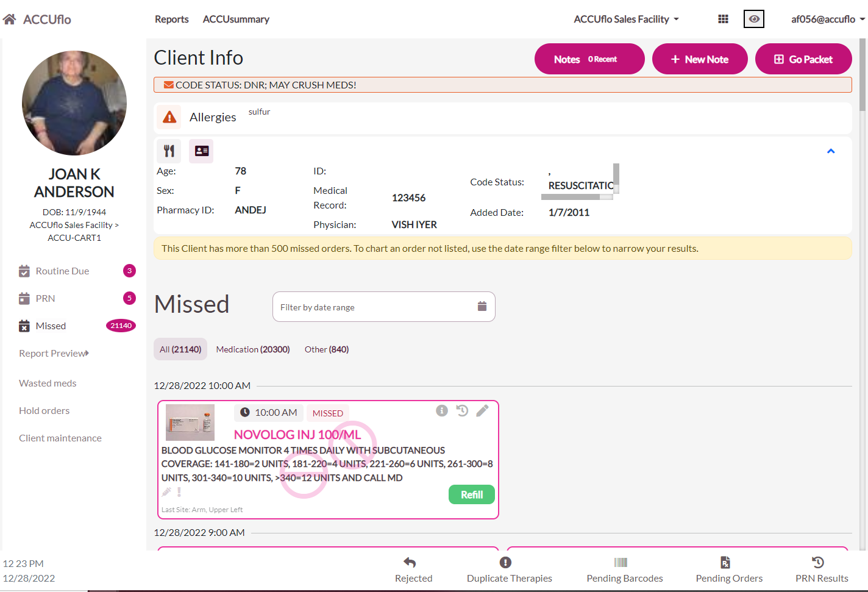Click the syringe icon on Novolog card
868x592 pixels.
pos(166,491)
